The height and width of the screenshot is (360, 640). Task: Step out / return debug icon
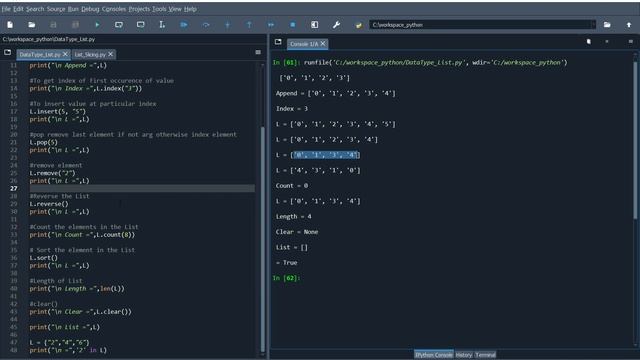tap(249, 25)
